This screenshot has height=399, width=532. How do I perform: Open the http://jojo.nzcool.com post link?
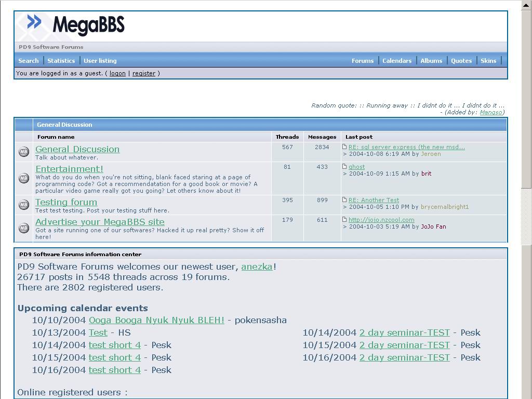pos(381,220)
